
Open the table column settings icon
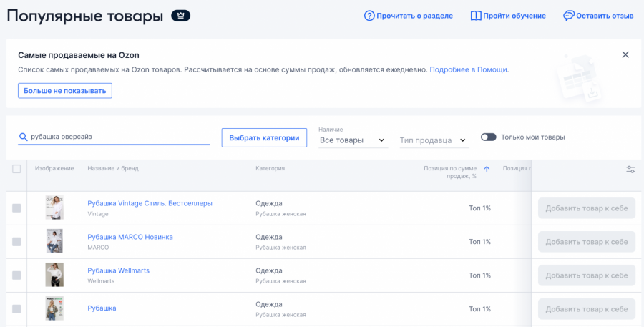(630, 170)
